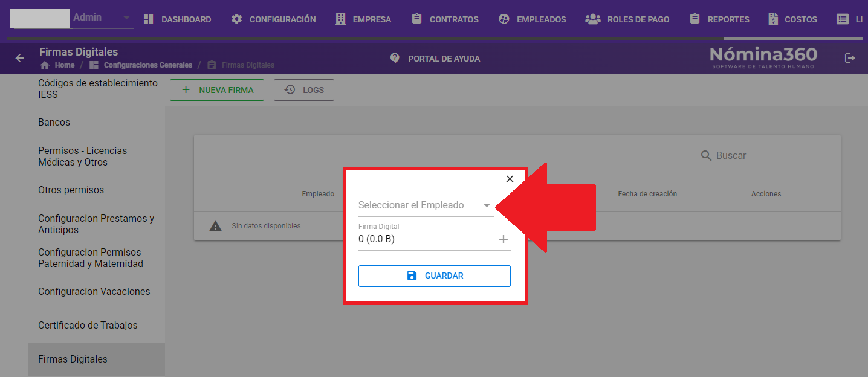Select Bancos in the sidebar
This screenshot has height=377, width=868.
pyautogui.click(x=97, y=123)
